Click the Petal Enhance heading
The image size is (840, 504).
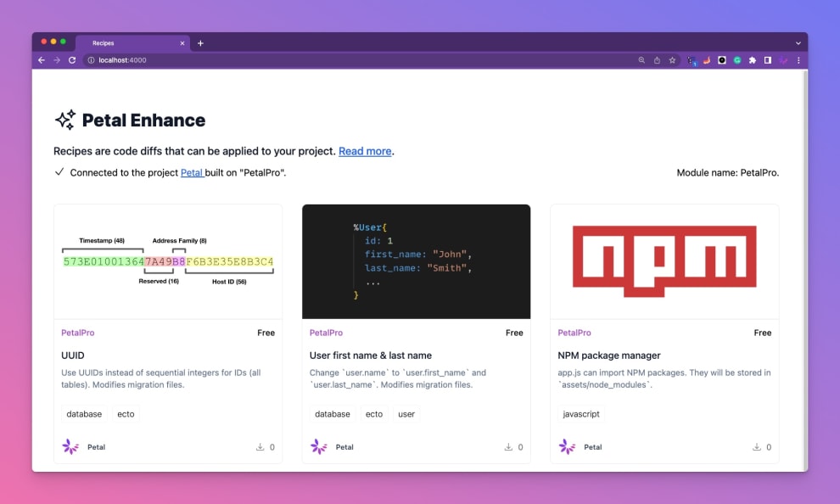[x=143, y=120]
